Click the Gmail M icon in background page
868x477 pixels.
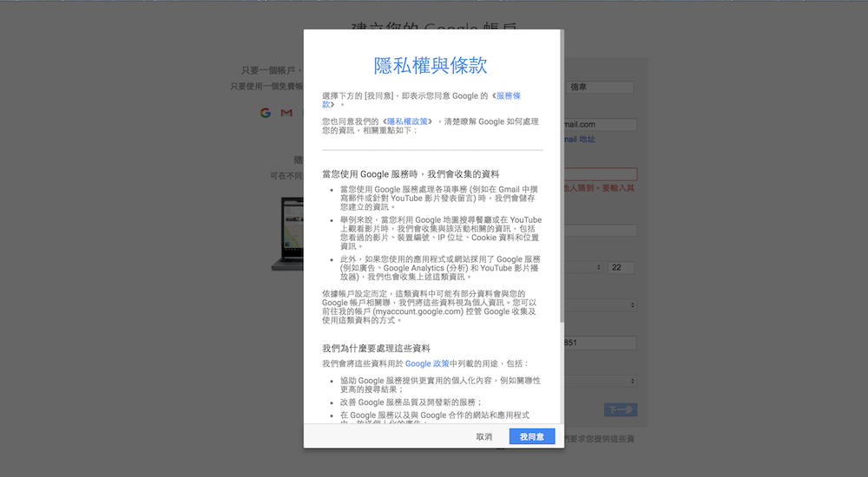point(286,113)
